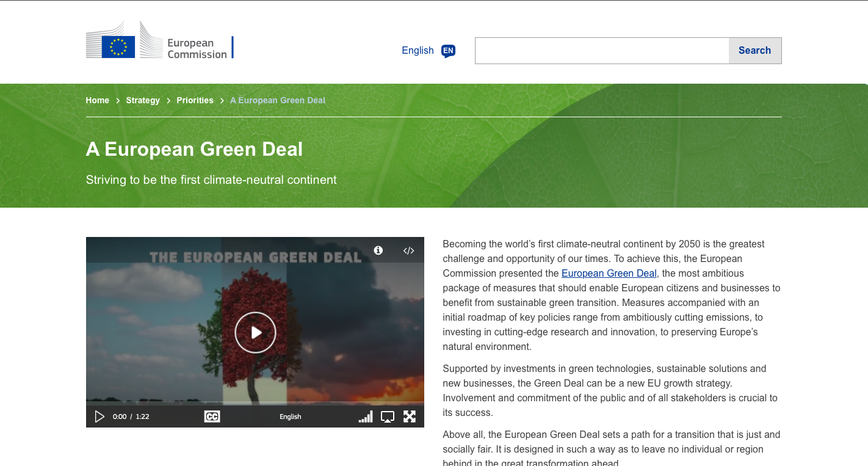The image size is (868, 466).
Task: Open the video info icon
Action: [x=378, y=250]
